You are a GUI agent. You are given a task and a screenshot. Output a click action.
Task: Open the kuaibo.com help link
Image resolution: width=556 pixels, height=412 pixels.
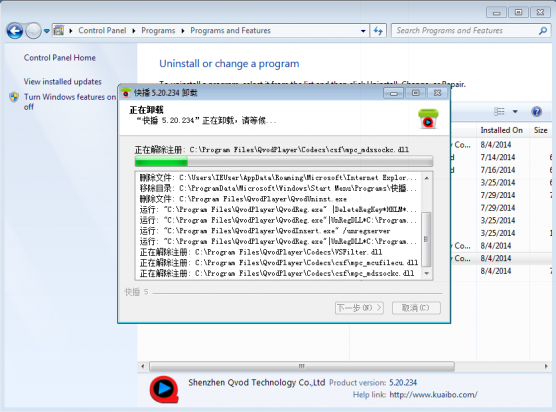(x=433, y=395)
